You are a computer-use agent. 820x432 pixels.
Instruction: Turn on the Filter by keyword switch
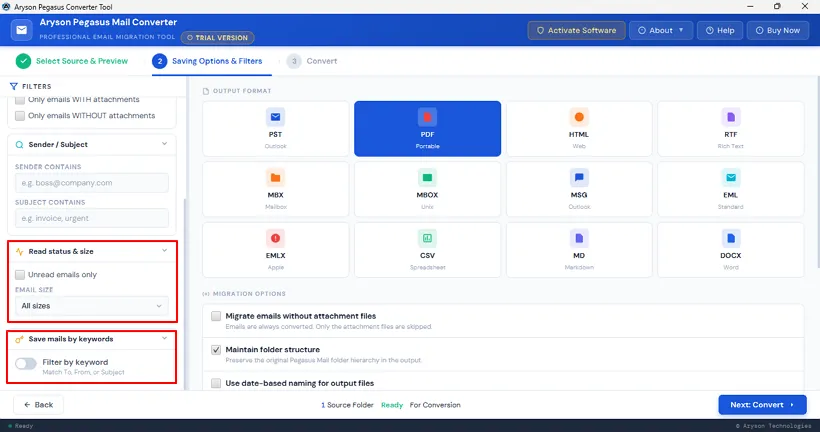[x=26, y=363]
